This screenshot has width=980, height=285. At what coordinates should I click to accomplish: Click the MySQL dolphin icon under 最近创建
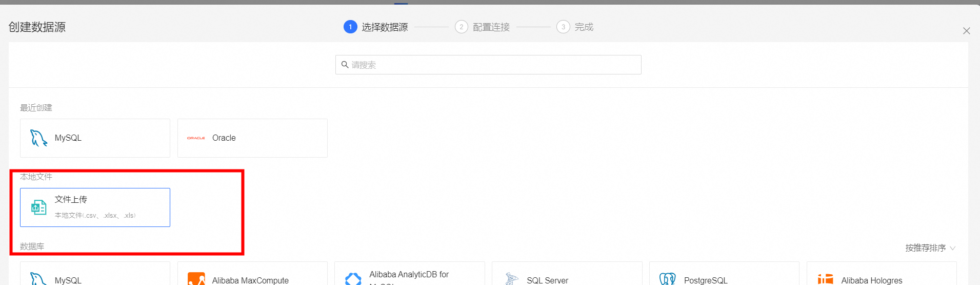coord(38,138)
